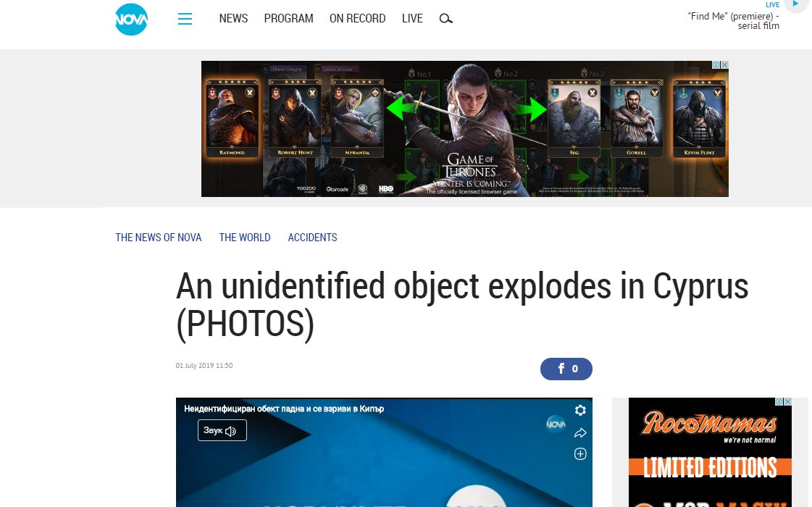Share the video using arrow icon
Image resolution: width=812 pixels, height=507 pixels.
point(580,433)
